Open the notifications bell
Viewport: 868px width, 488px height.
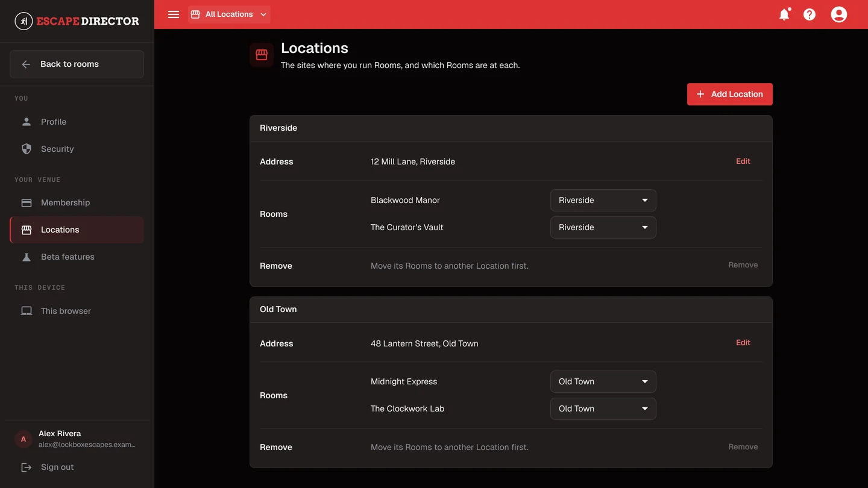[x=784, y=14]
